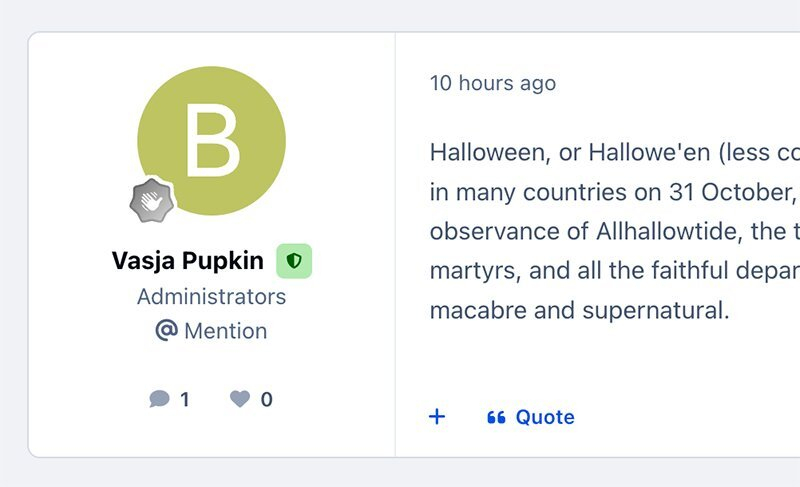Click the speech bubble posts icon
Screen dimensions: 800x487
[159, 400]
